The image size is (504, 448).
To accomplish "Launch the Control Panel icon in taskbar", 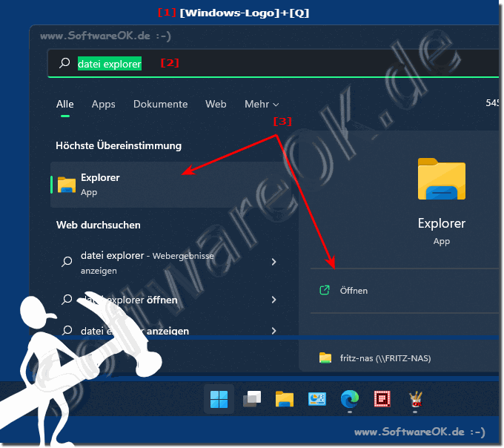I will coord(317,399).
